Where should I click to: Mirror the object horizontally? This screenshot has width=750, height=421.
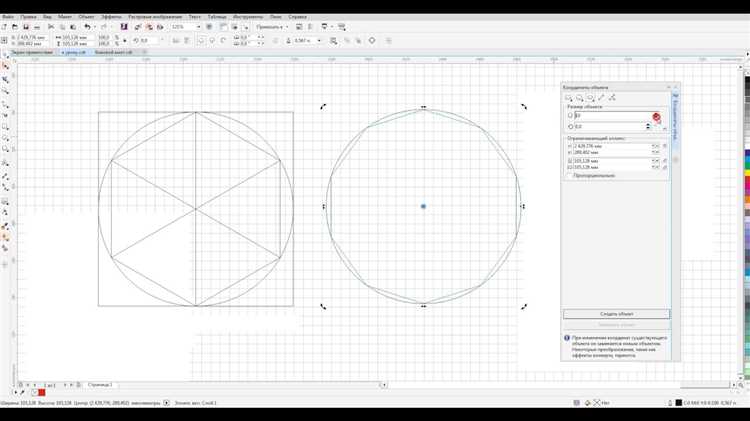(176, 41)
